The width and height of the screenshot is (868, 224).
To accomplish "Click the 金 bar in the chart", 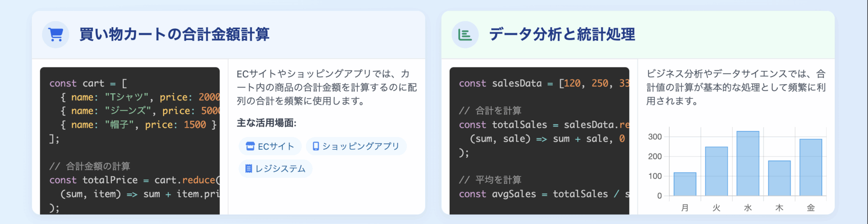I will point(810,167).
